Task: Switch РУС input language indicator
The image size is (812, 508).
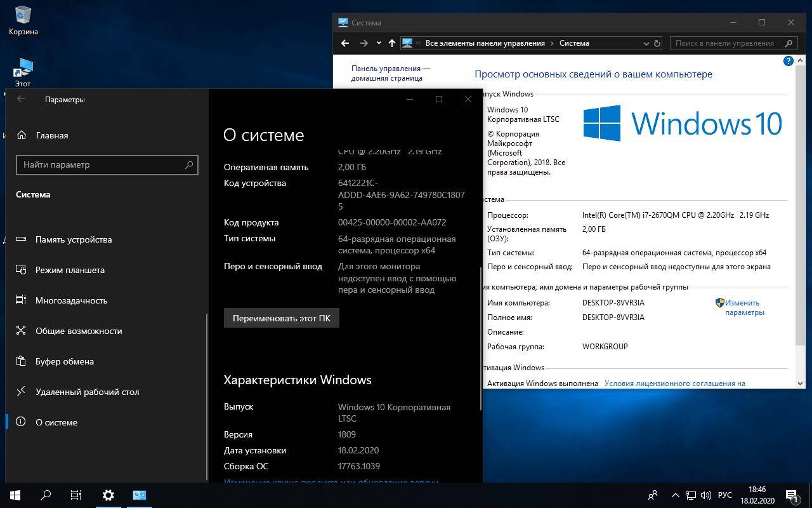Action: pyautogui.click(x=725, y=495)
